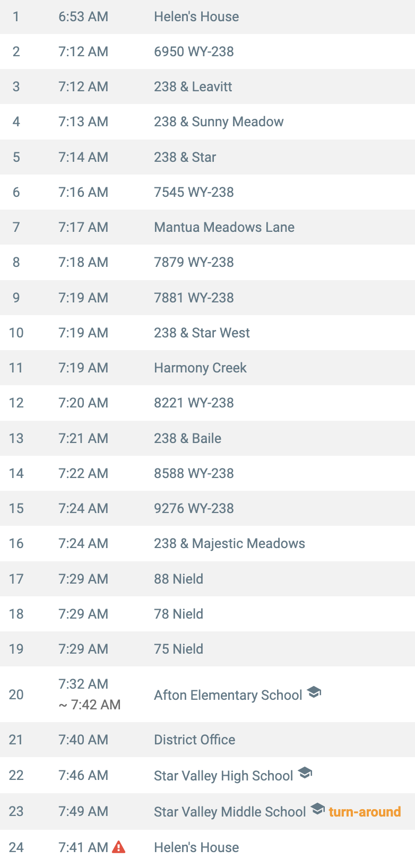Select Mantua Meadows Lane stop
The image size is (415, 868).
click(207, 227)
